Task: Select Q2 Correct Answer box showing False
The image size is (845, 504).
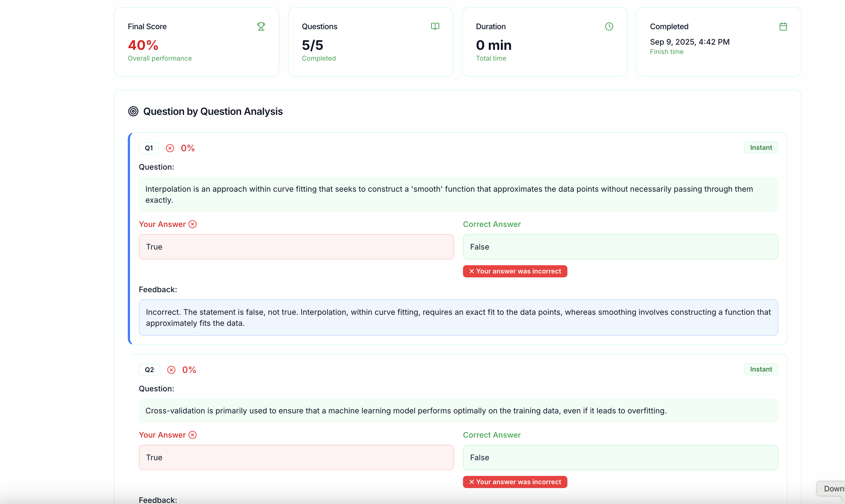Action: tap(620, 457)
